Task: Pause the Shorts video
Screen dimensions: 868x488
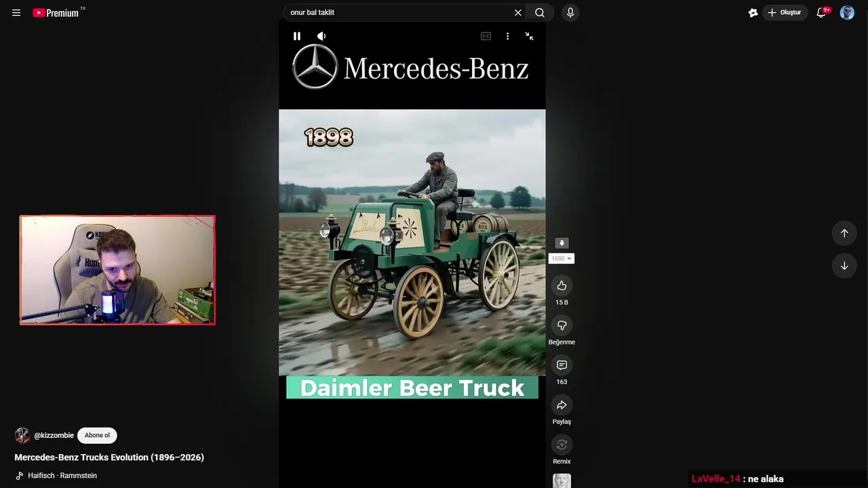Action: pyautogui.click(x=297, y=36)
